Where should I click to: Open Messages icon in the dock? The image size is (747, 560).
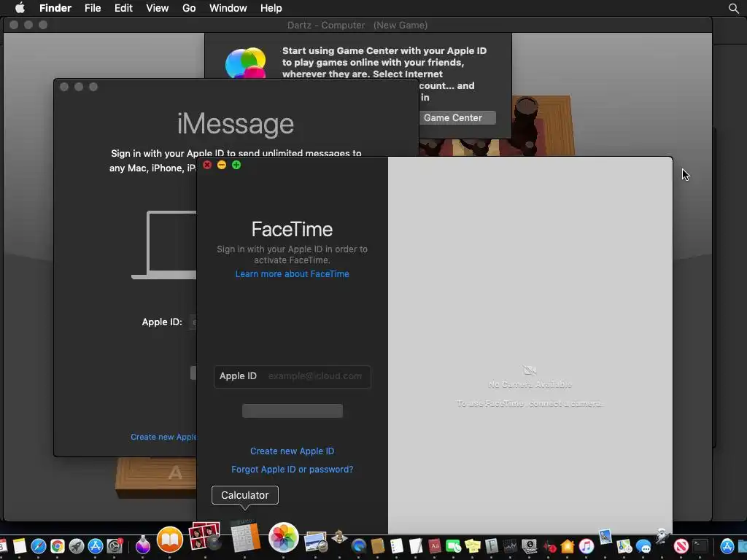(x=643, y=546)
